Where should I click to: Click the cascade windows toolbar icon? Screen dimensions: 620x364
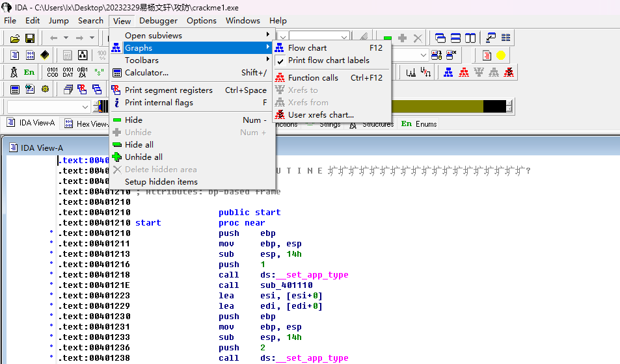point(440,38)
